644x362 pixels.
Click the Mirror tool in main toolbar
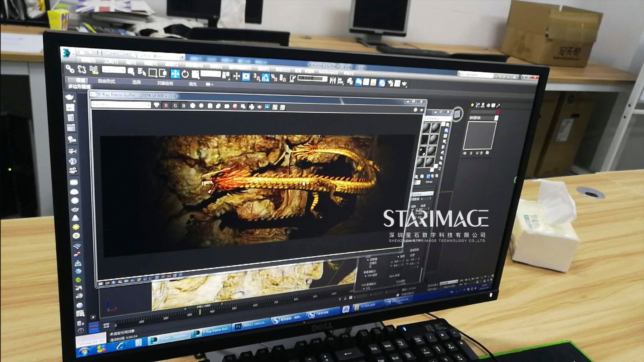tap(333, 81)
